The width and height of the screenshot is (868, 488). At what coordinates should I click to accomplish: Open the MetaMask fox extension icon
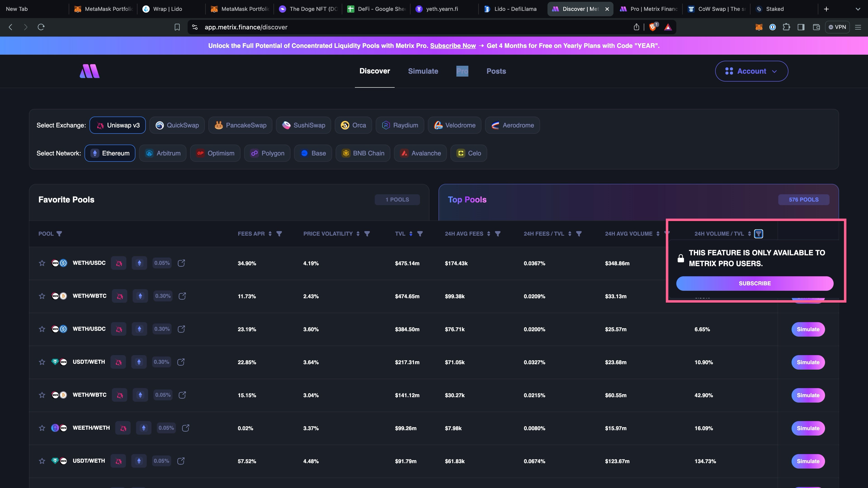tap(759, 27)
